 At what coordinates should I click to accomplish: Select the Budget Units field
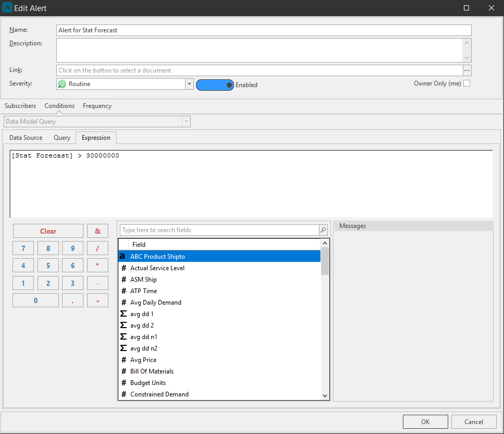point(219,383)
